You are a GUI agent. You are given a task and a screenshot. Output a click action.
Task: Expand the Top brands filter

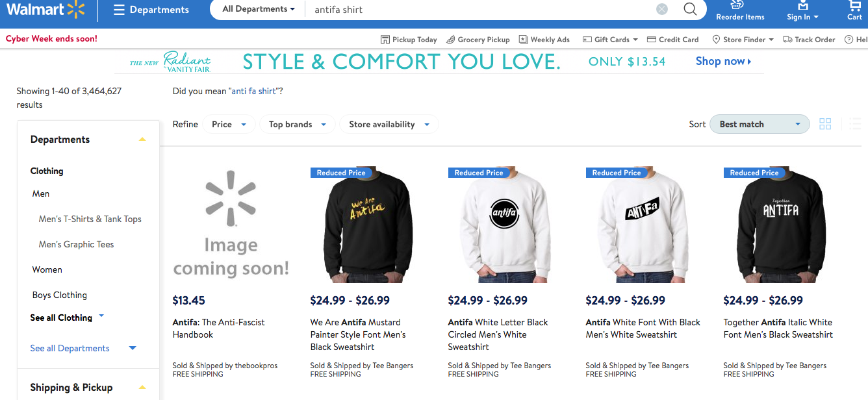tap(297, 124)
